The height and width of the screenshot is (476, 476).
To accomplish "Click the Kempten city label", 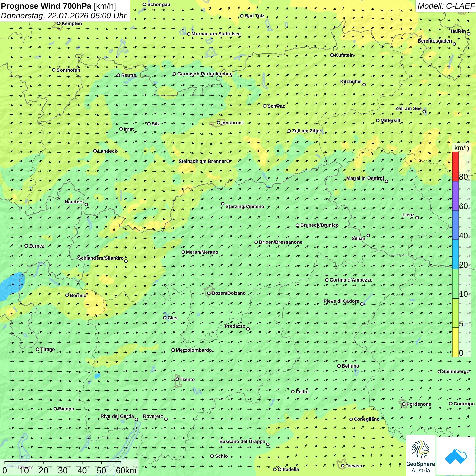I will click(72, 23).
